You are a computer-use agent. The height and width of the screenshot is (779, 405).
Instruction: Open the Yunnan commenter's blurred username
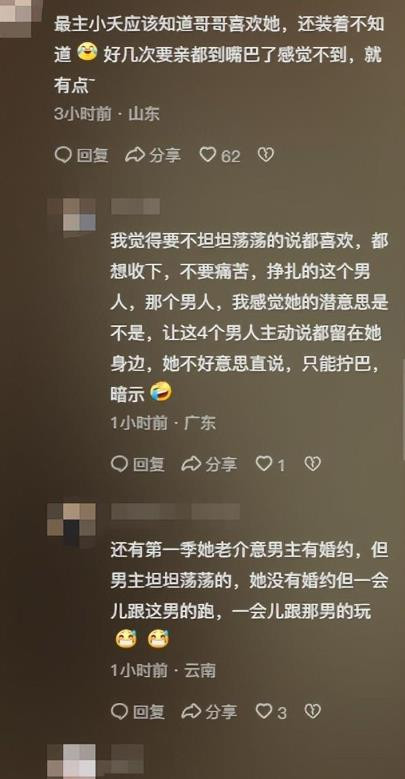(175, 511)
